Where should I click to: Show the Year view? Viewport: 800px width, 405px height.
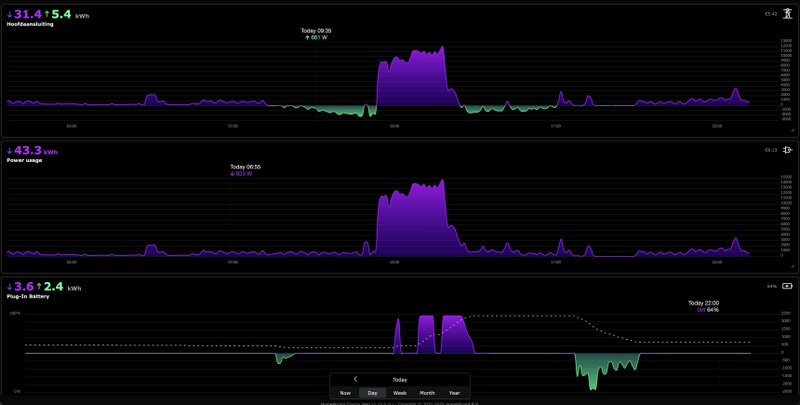pyautogui.click(x=454, y=393)
